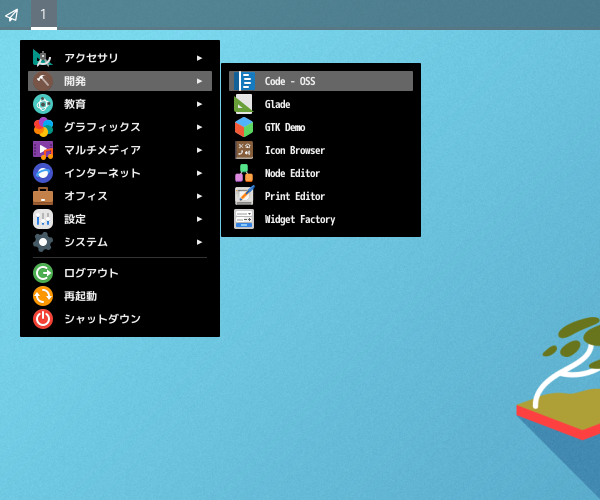Click the ログアウト button

[90, 273]
